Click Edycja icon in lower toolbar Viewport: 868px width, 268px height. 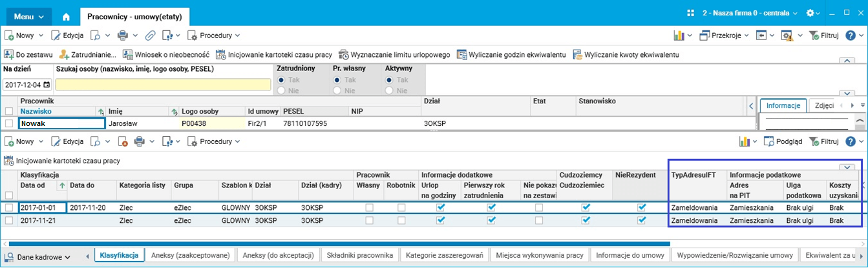[x=56, y=141]
